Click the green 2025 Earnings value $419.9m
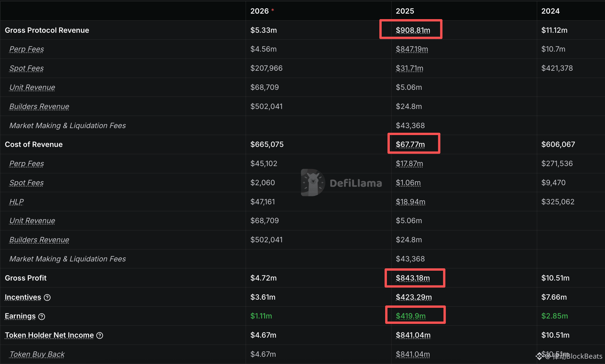605x364 pixels. pos(411,316)
